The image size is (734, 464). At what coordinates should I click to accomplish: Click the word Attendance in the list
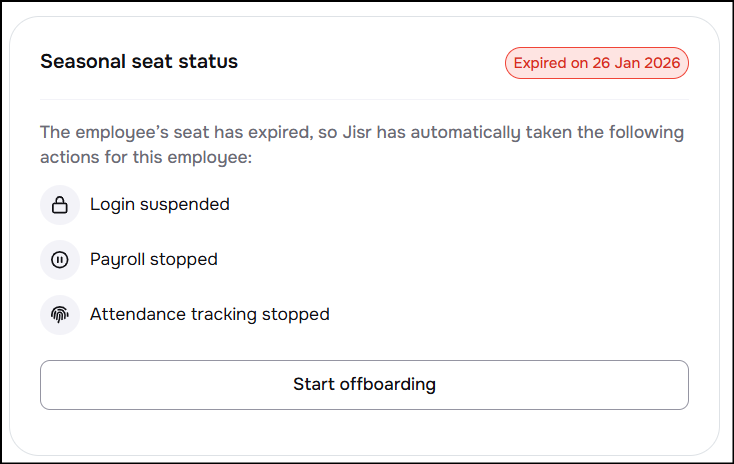click(x=133, y=314)
